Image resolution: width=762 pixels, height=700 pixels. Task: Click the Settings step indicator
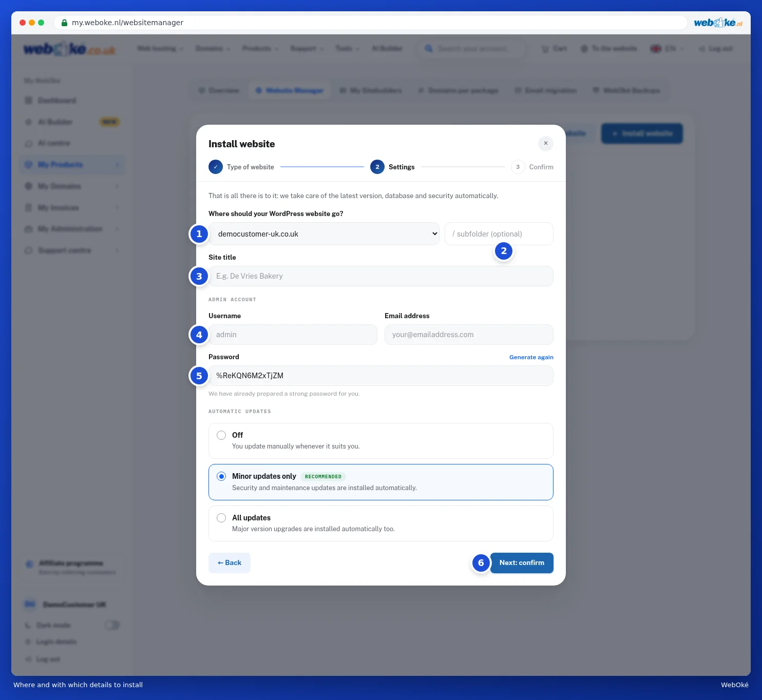377,167
